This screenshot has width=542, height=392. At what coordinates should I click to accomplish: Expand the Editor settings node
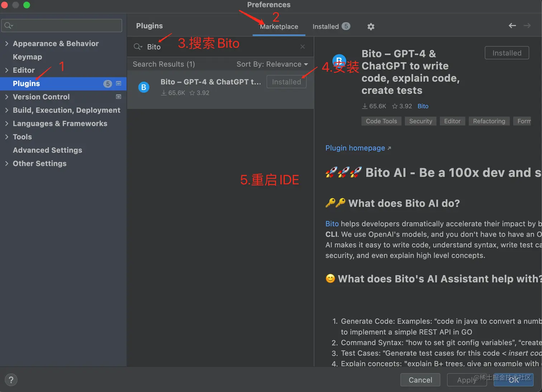click(x=6, y=70)
